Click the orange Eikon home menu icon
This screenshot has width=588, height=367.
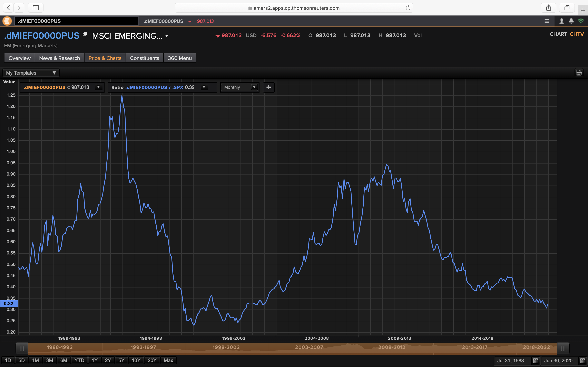(7, 21)
